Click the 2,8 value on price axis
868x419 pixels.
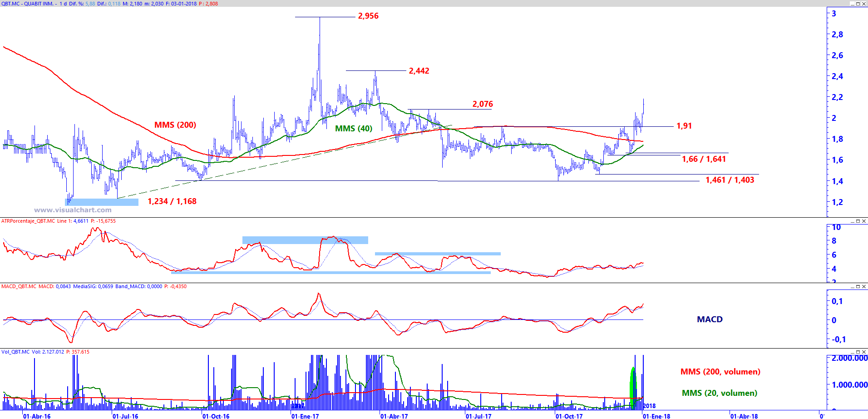coord(837,35)
